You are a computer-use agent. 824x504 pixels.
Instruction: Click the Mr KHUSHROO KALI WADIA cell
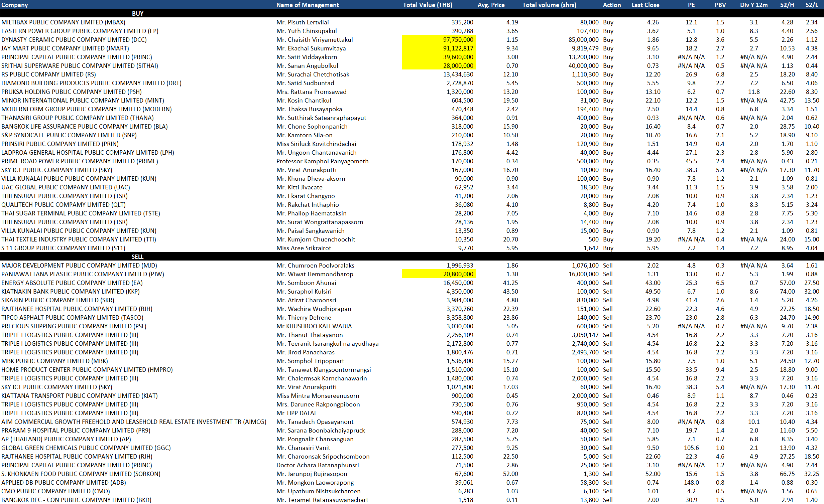314,326
